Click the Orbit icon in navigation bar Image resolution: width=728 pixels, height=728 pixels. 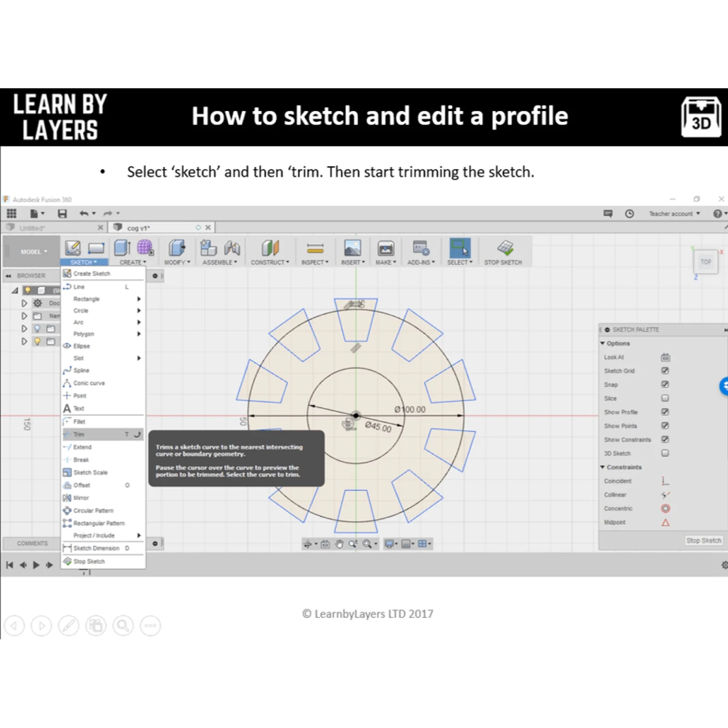[308, 544]
